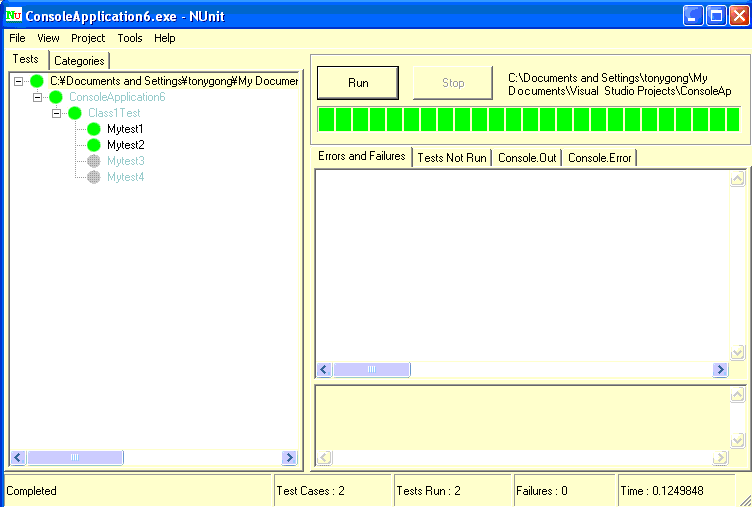Select the C:¥Documents and Settings root label

(174, 81)
